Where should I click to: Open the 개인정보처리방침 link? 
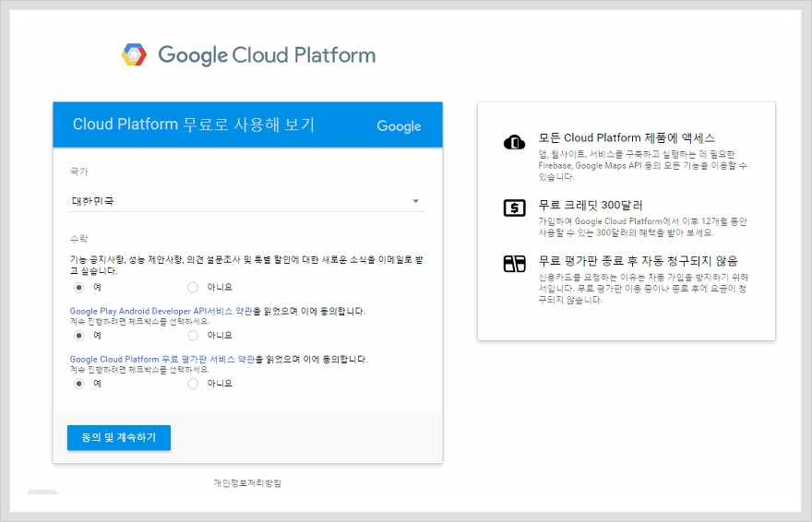(x=247, y=482)
